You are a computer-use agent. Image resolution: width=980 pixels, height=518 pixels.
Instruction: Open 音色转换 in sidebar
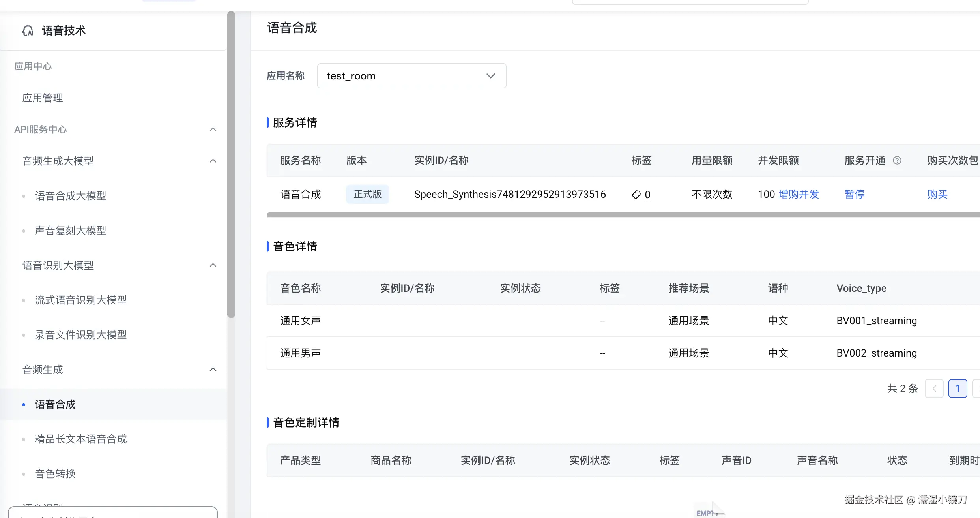tap(55, 474)
